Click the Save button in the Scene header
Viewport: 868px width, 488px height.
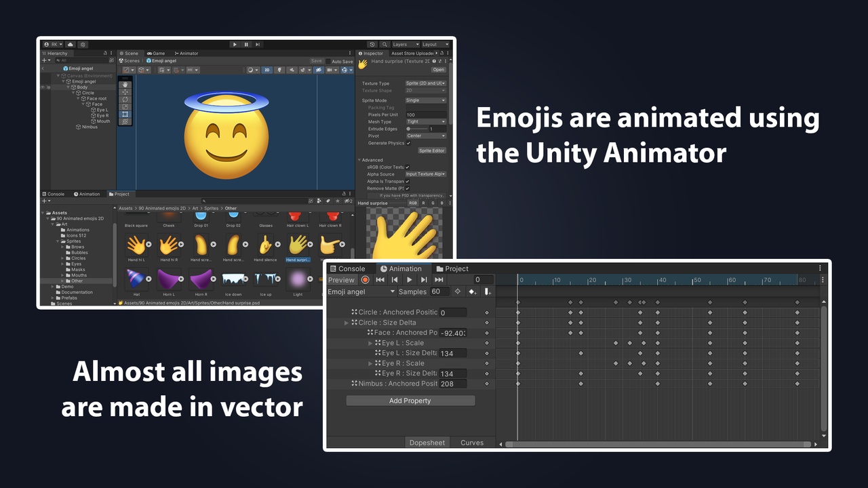pyautogui.click(x=316, y=61)
